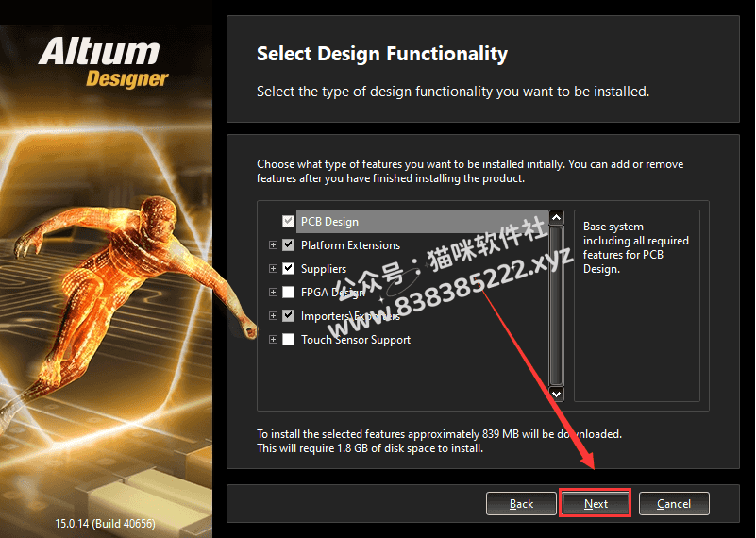Image resolution: width=756 pixels, height=538 pixels.
Task: Uncheck the Suppliers checkbox
Action: tap(288, 268)
